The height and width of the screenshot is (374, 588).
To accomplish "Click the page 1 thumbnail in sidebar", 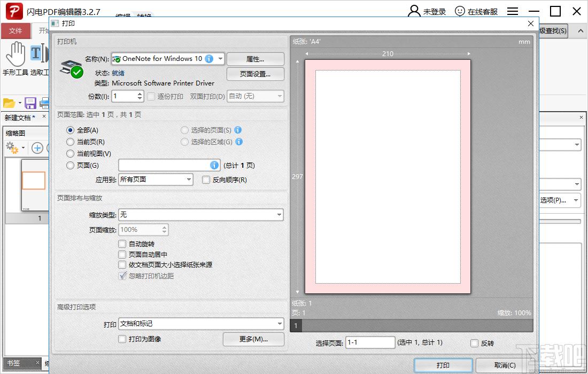I will pyautogui.click(x=35, y=185).
